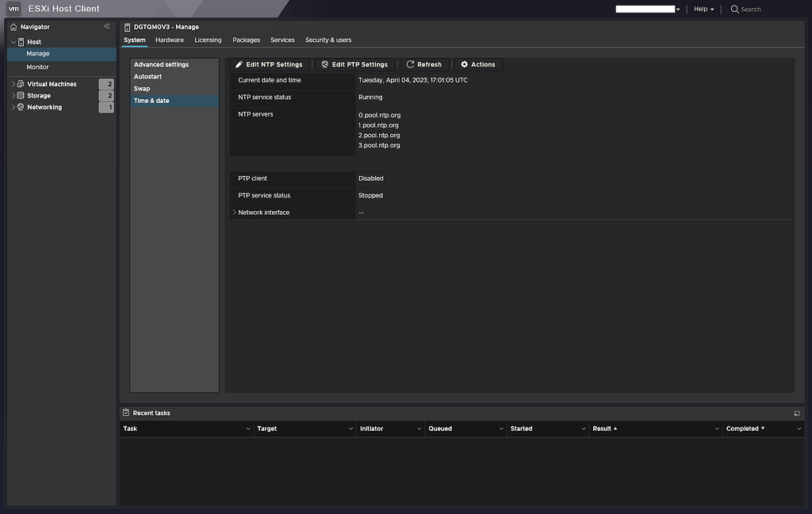The width and height of the screenshot is (812, 514).
Task: Switch to the Hardware tab
Action: coord(169,40)
